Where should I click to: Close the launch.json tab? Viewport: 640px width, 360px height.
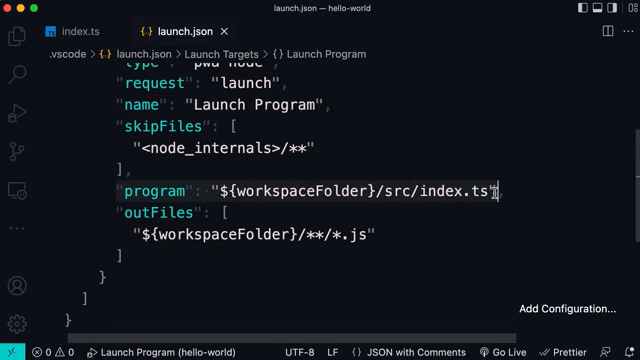click(224, 31)
